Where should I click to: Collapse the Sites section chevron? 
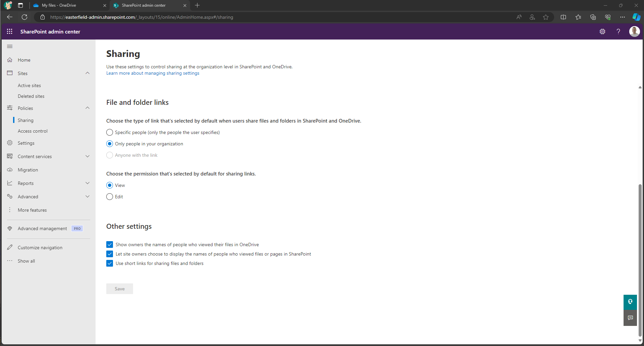click(87, 73)
